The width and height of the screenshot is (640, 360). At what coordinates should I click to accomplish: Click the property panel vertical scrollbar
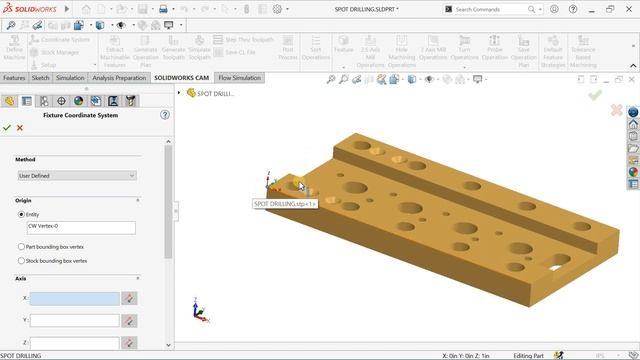pyautogui.click(x=168, y=202)
